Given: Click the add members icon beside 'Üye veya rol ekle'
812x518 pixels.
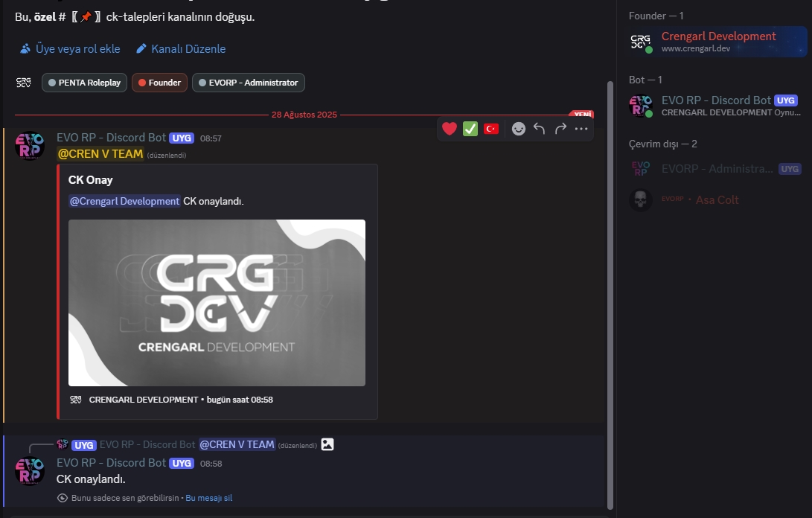Looking at the screenshot, I should click(25, 48).
